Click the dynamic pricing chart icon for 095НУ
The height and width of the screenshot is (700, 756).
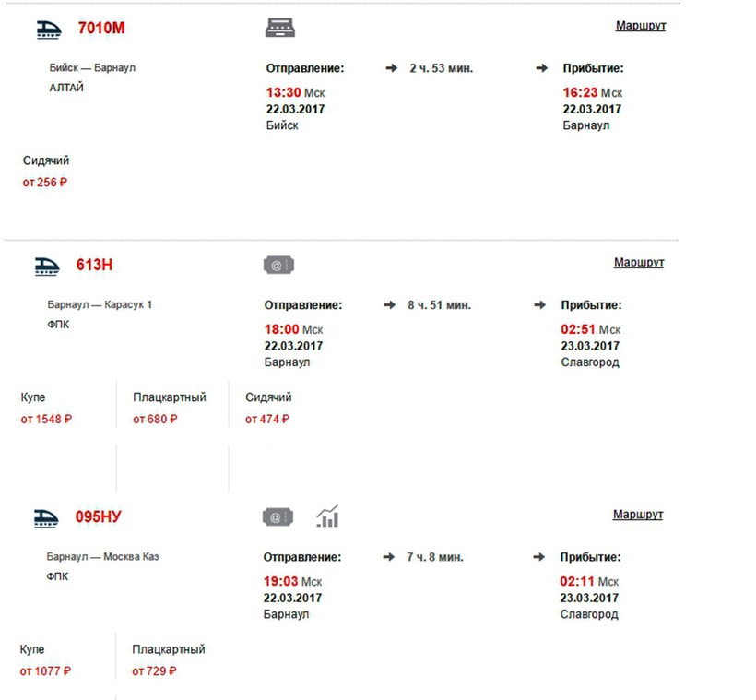click(327, 516)
